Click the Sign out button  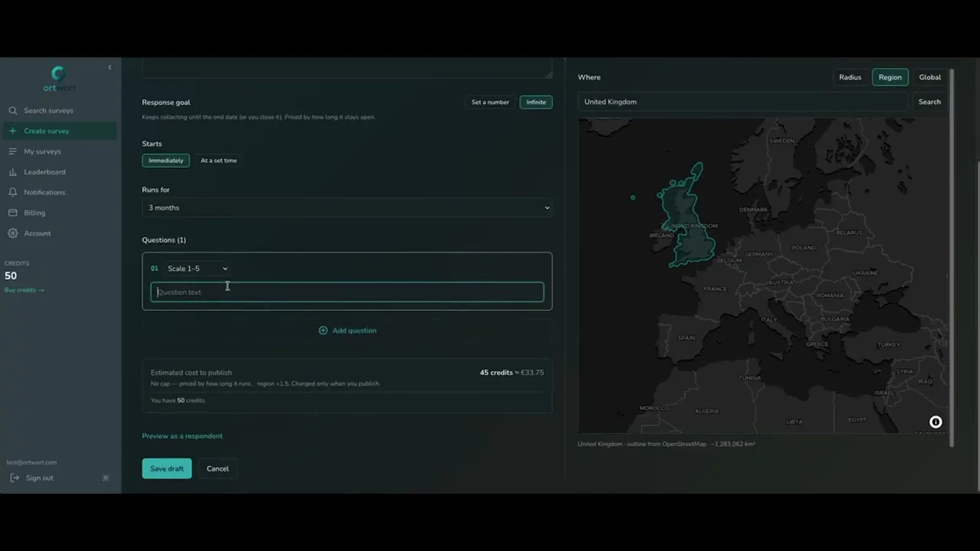click(32, 478)
